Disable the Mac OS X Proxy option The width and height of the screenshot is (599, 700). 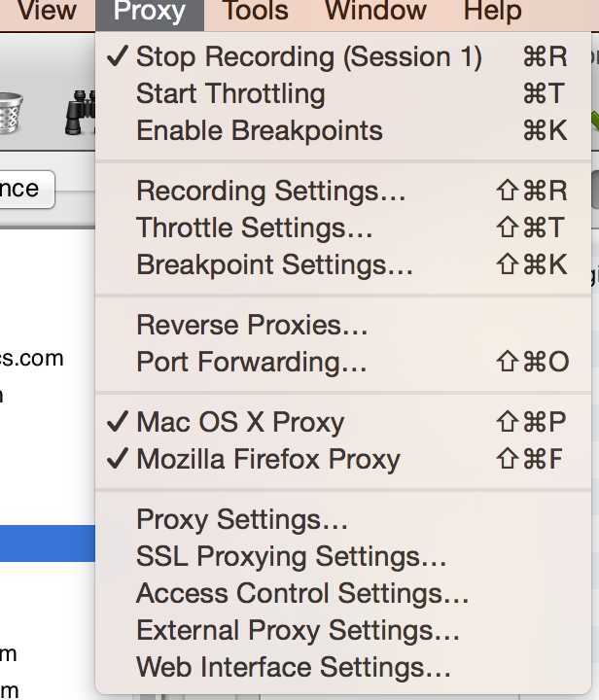click(343, 422)
